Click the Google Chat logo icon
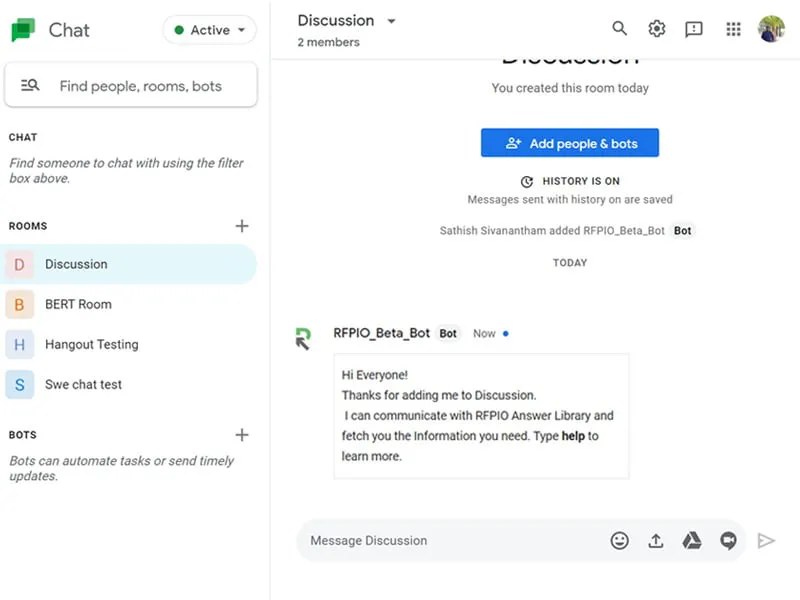The width and height of the screenshot is (800, 600). click(22, 29)
